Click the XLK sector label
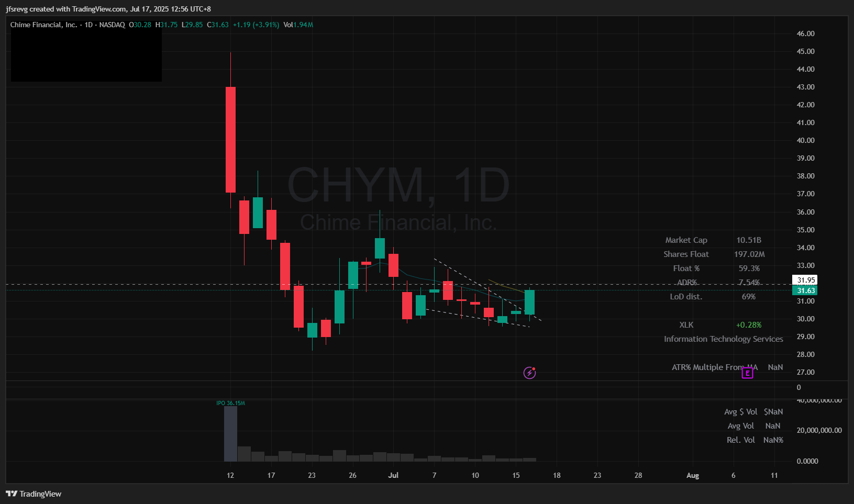 click(686, 325)
